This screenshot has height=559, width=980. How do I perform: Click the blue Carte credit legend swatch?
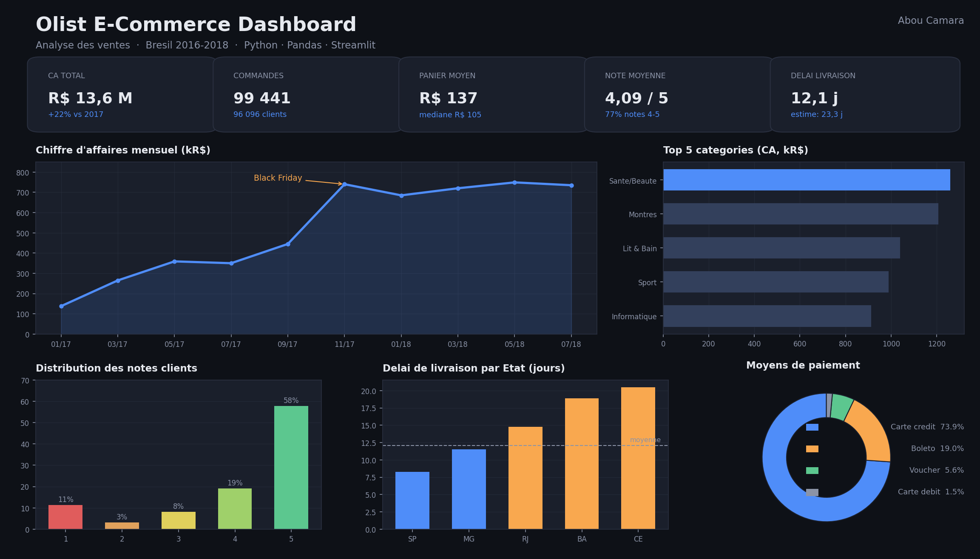(x=812, y=427)
